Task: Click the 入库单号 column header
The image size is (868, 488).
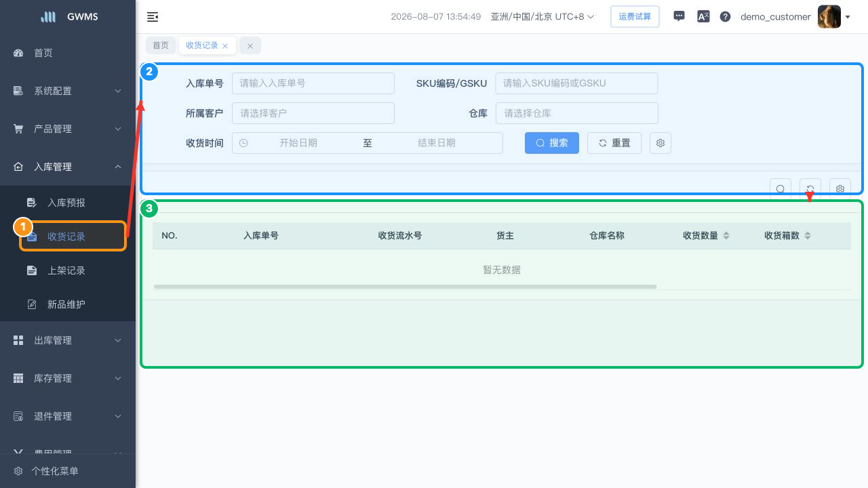Action: [x=261, y=235]
